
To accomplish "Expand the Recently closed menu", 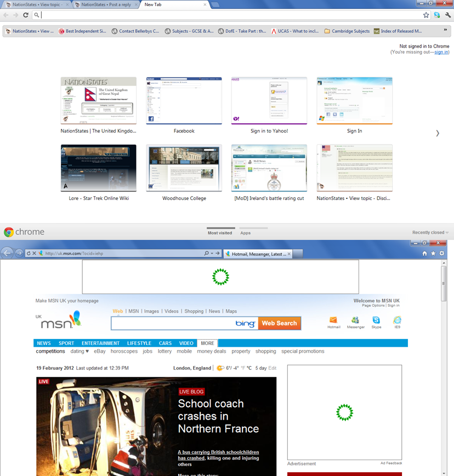I will point(430,233).
